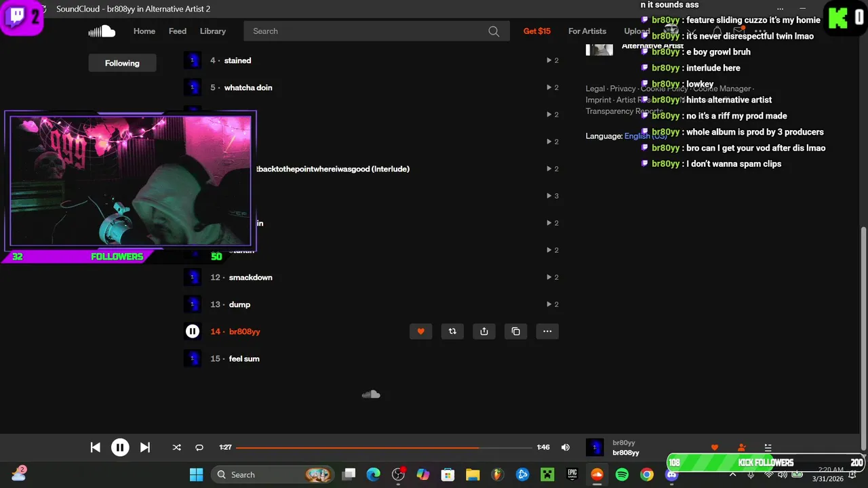This screenshot has width=868, height=488.
Task: Open the Windows Start menu
Action: click(197, 474)
